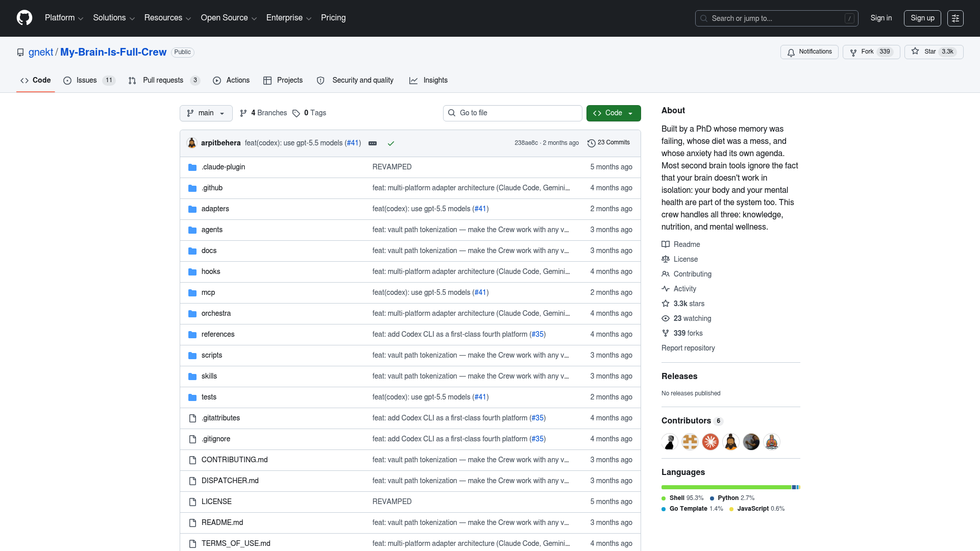
Task: Open Activity in About sidebar
Action: tap(679, 289)
